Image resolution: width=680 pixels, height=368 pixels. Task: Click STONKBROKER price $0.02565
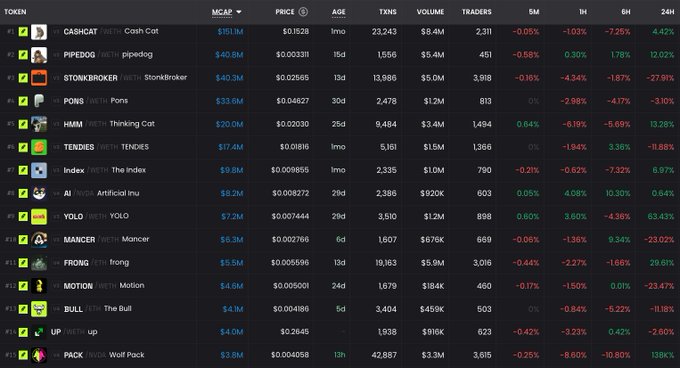(292, 78)
